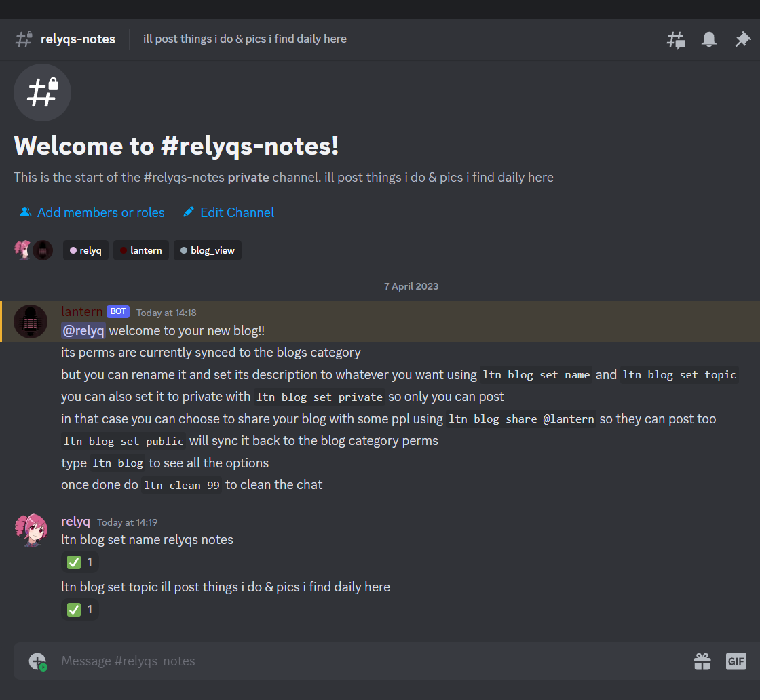Screen dimensions: 760x700
Task: Click the lantern username in message
Action: [x=81, y=311]
